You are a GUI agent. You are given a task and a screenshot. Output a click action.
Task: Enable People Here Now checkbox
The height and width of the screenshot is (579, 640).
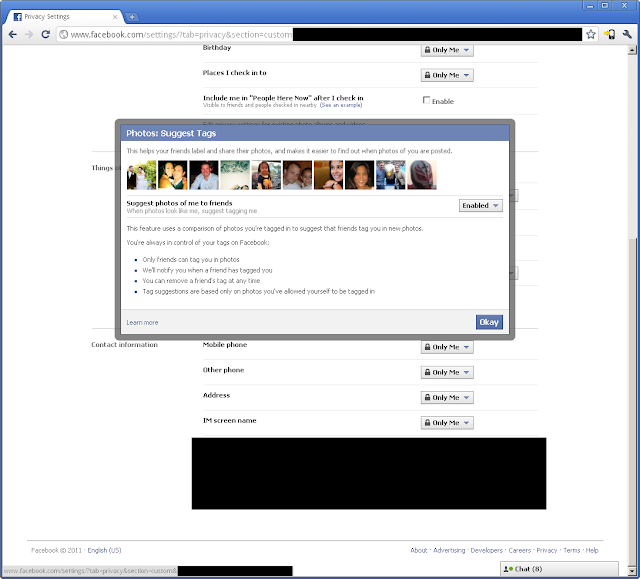pyautogui.click(x=427, y=100)
